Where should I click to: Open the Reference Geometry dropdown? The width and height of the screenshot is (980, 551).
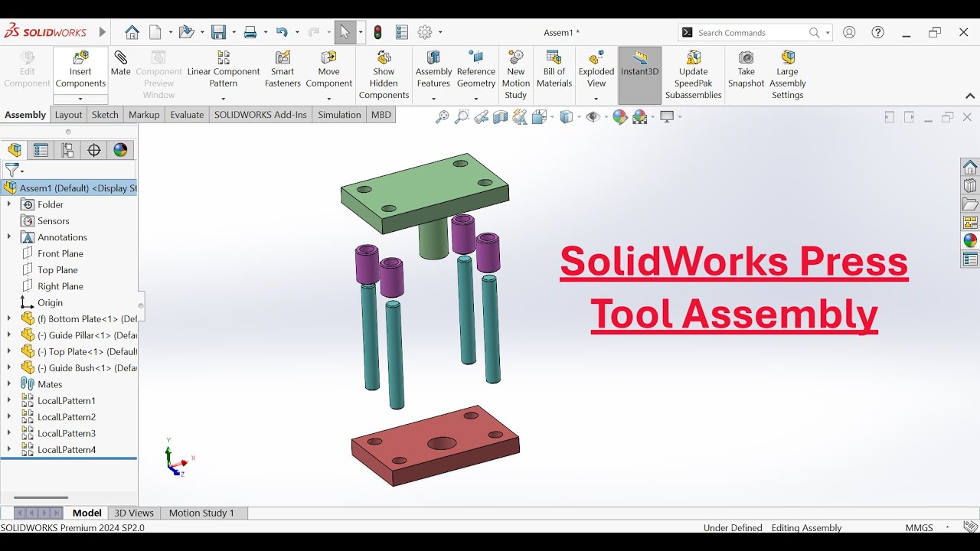476,99
